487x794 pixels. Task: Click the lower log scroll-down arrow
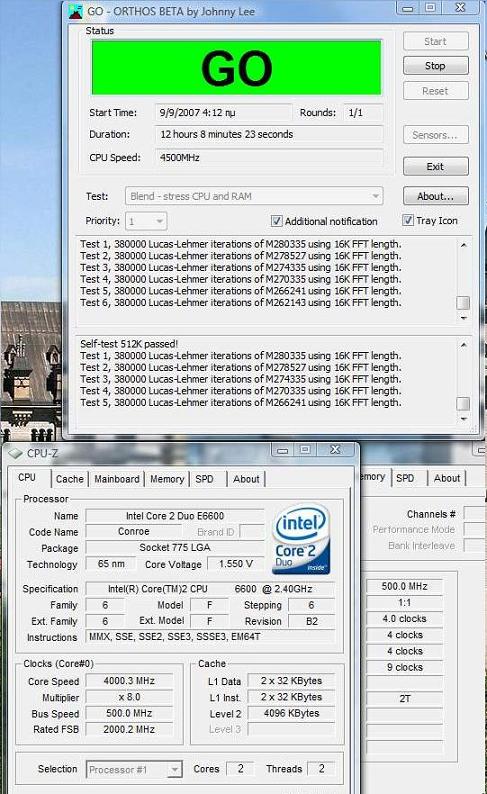[463, 419]
